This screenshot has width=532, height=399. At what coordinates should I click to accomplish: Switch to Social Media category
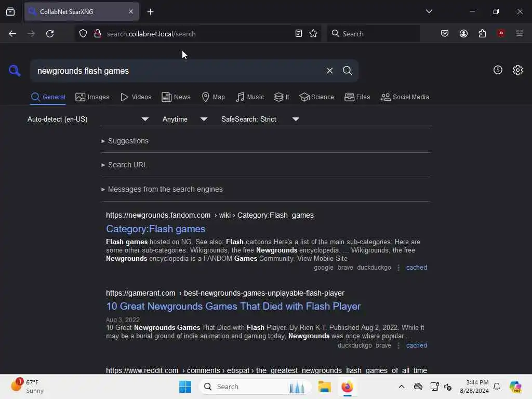coord(405,97)
